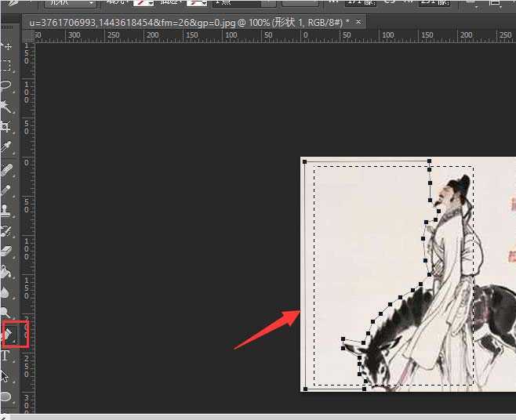Select the Crop tool
This screenshot has width=516, height=420.
click(7, 126)
